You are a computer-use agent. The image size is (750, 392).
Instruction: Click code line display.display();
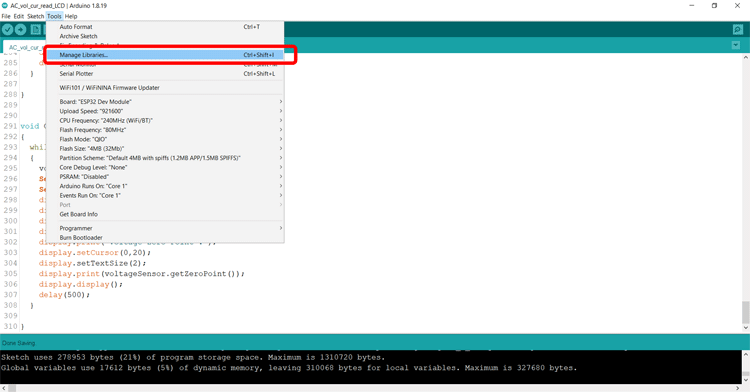click(x=80, y=284)
